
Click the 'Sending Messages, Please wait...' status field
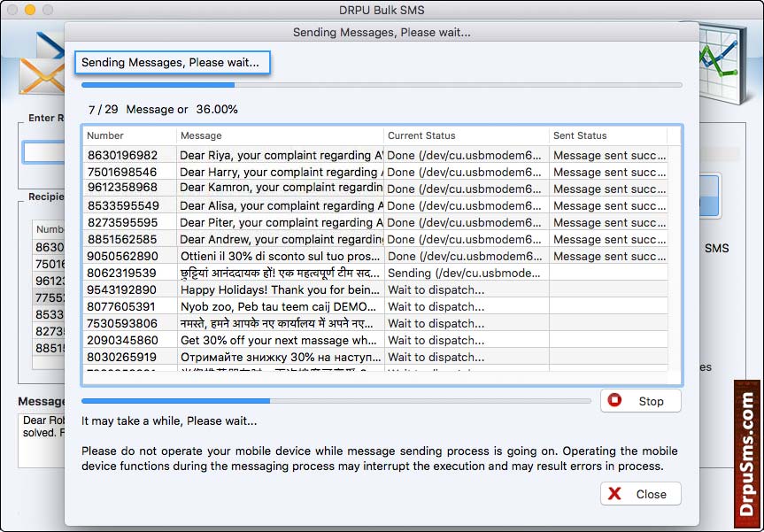tap(173, 62)
